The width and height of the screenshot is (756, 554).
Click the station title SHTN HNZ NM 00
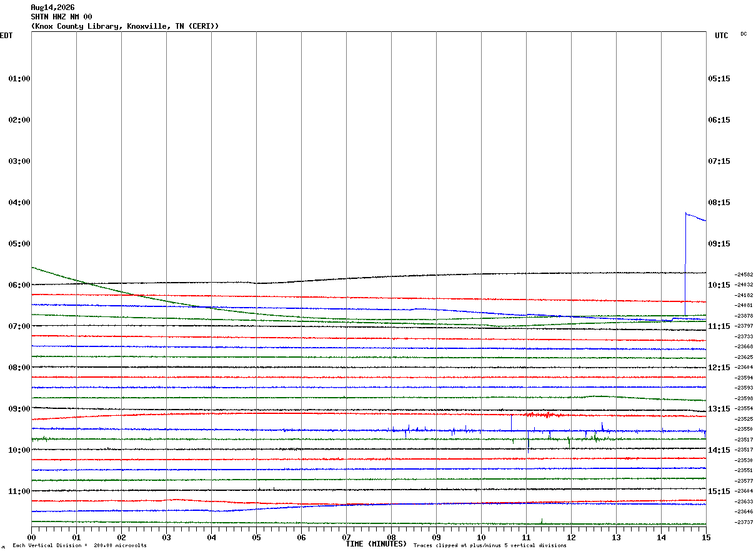pyautogui.click(x=62, y=17)
